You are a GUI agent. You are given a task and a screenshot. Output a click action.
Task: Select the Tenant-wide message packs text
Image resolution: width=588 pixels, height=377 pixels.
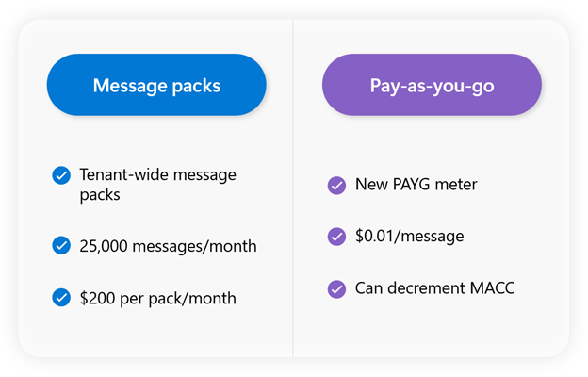click(x=158, y=185)
